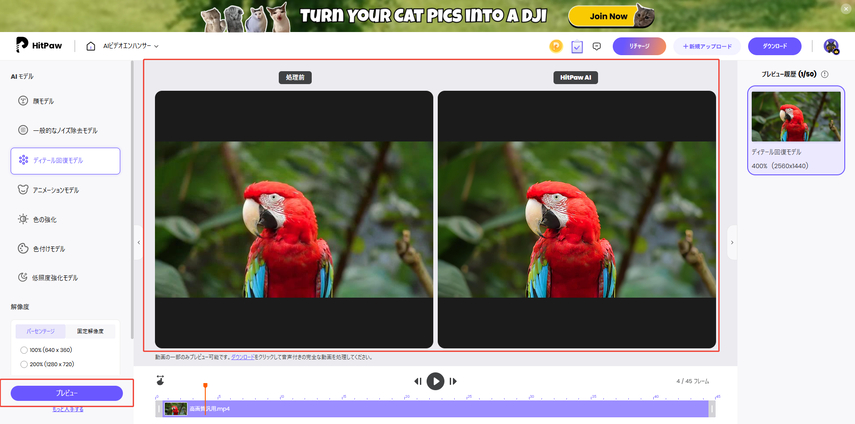Click the リチャージ recharge button
This screenshot has width=855, height=424.
(x=639, y=46)
